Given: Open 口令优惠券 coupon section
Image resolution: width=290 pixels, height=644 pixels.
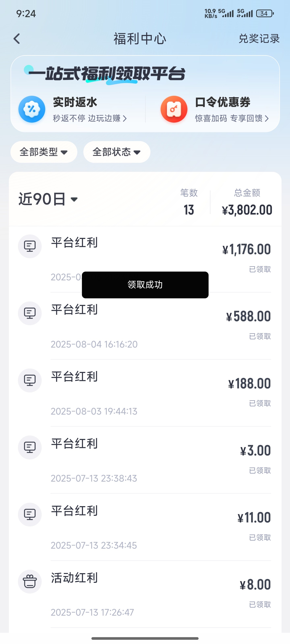Looking at the screenshot, I should click(223, 102).
